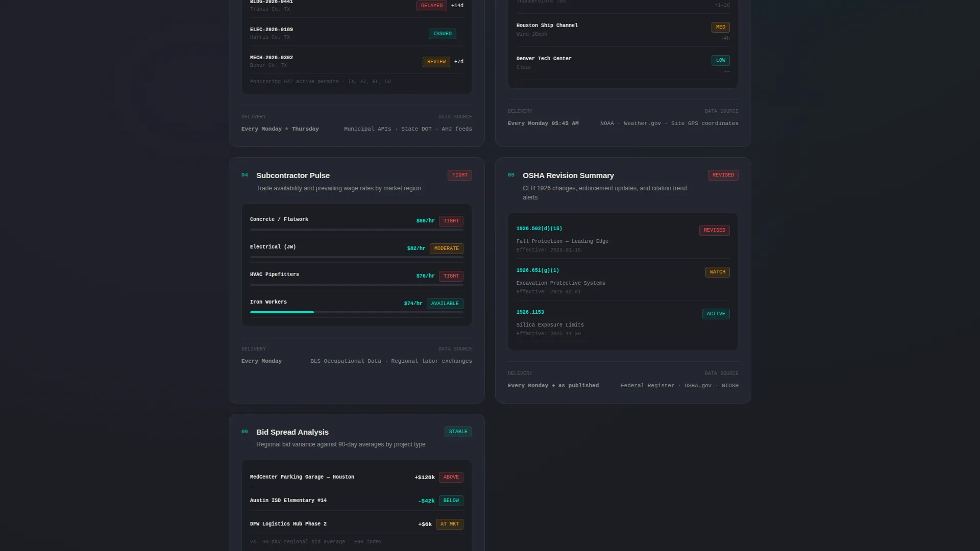The width and height of the screenshot is (980, 551).
Task: Click the Electrical (JW) availability bar
Action: pyautogui.click(x=357, y=257)
